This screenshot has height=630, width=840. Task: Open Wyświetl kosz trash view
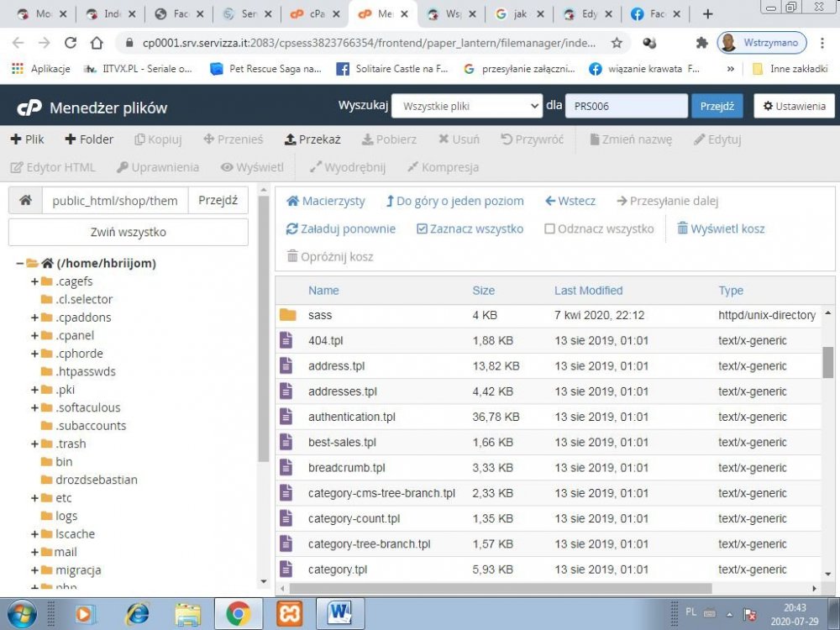coord(721,228)
